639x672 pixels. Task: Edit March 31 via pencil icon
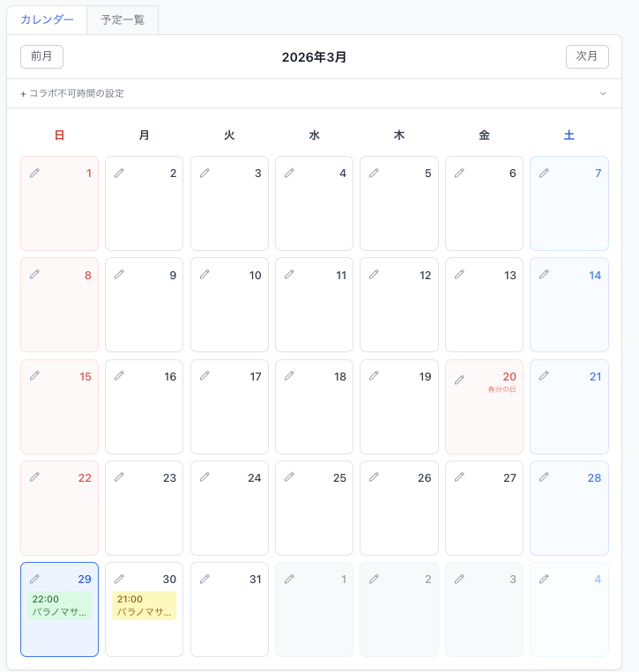point(204,580)
